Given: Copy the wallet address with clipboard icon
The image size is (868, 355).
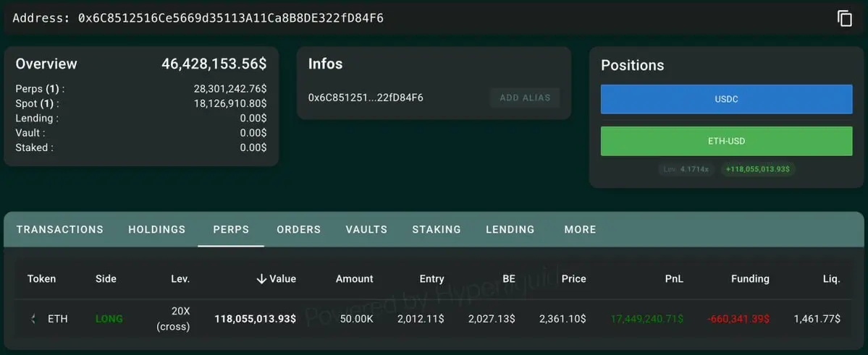Looking at the screenshot, I should click(844, 18).
